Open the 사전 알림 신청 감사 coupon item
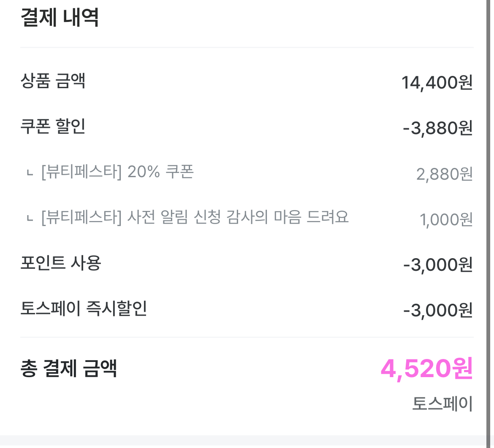 point(195,218)
